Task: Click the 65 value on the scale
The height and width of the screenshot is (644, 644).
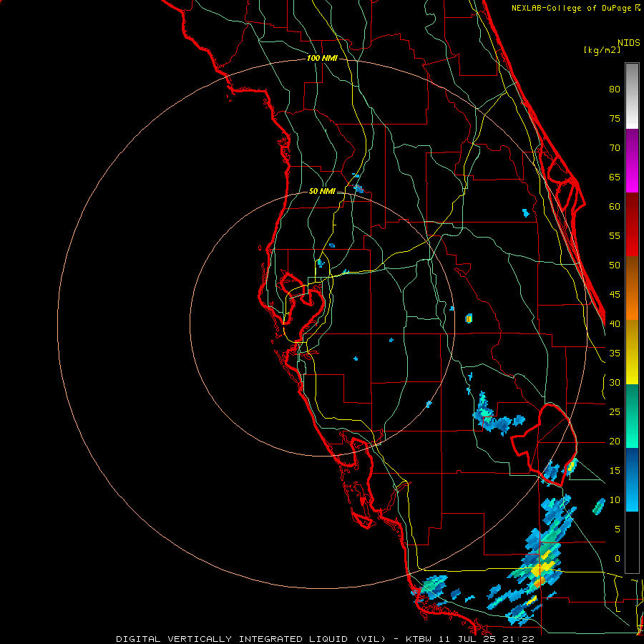Action: pos(615,177)
